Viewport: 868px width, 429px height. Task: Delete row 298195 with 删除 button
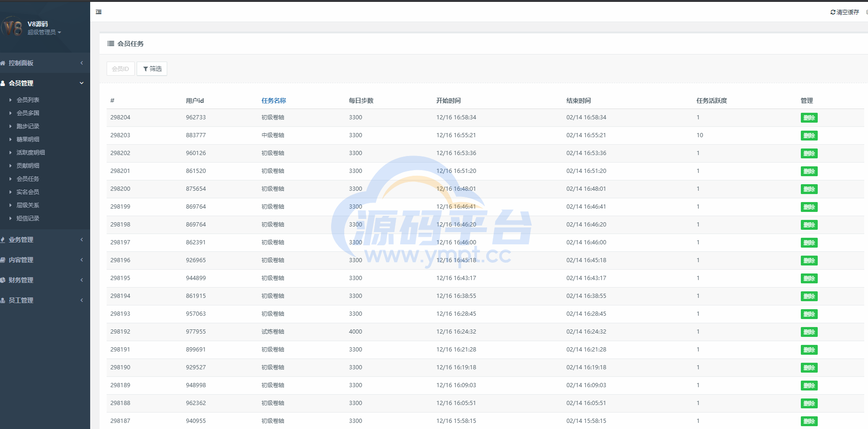(x=809, y=279)
